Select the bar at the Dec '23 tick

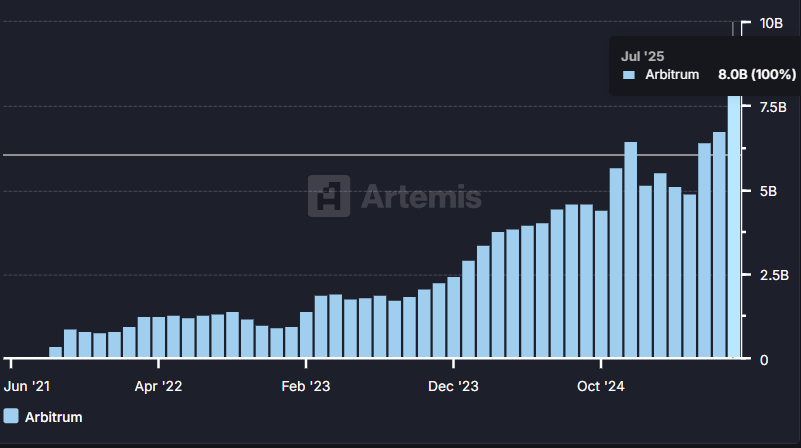454,317
